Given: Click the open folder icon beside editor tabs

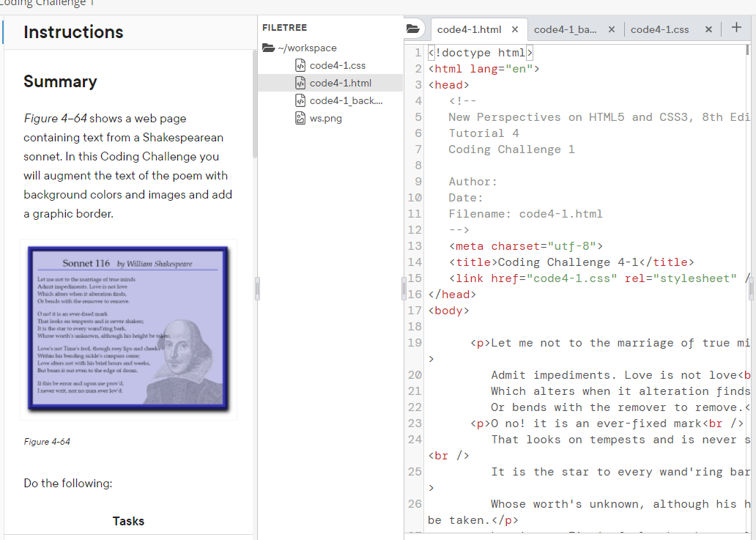Looking at the screenshot, I should click(412, 29).
